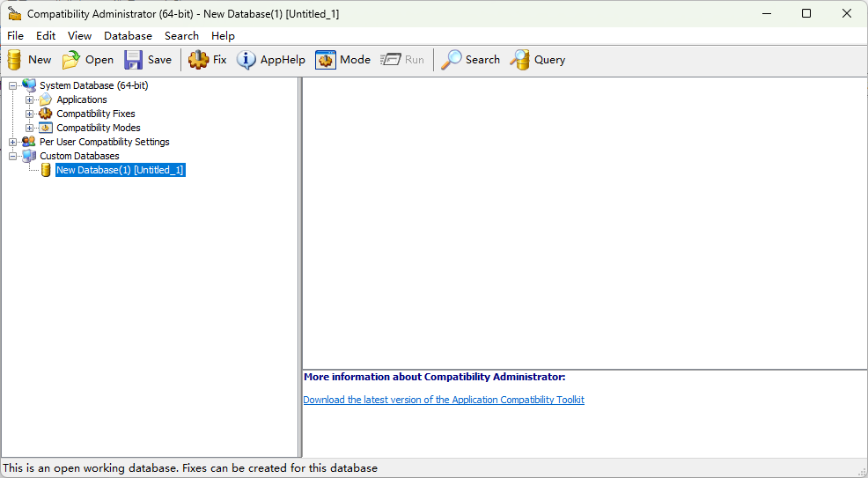The width and height of the screenshot is (868, 478).
Task: Click the Compatibility Modes icon in tree
Action: [46, 128]
